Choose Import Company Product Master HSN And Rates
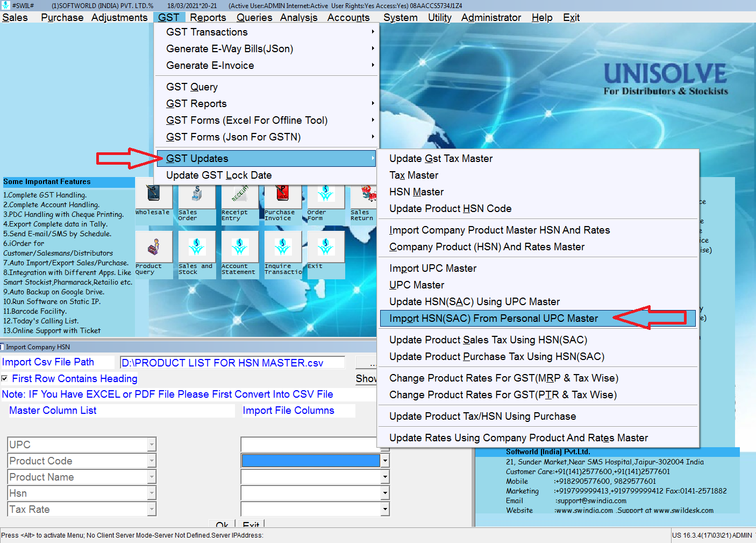Screen dimensions: 756x543 pos(538,230)
